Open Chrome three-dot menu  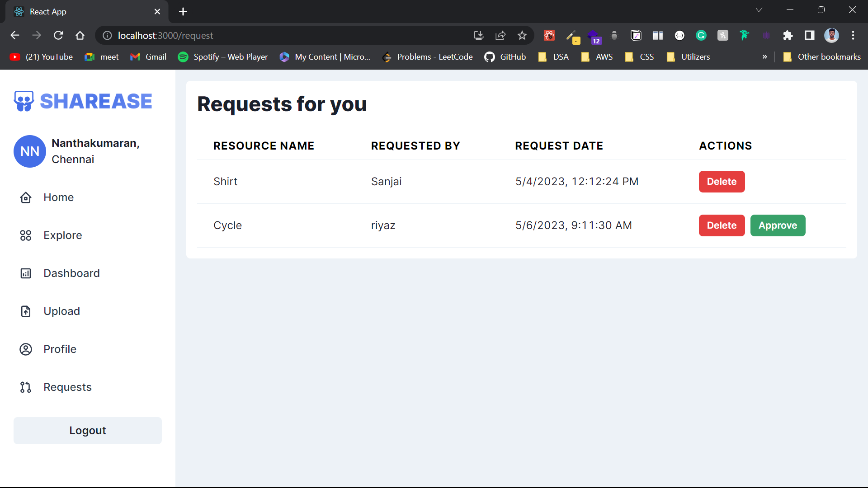tap(853, 35)
